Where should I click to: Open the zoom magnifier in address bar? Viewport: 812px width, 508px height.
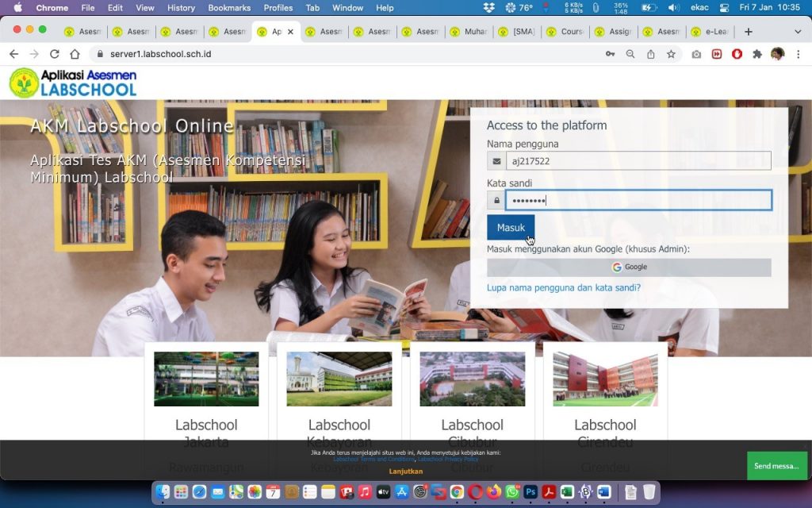pyautogui.click(x=630, y=54)
